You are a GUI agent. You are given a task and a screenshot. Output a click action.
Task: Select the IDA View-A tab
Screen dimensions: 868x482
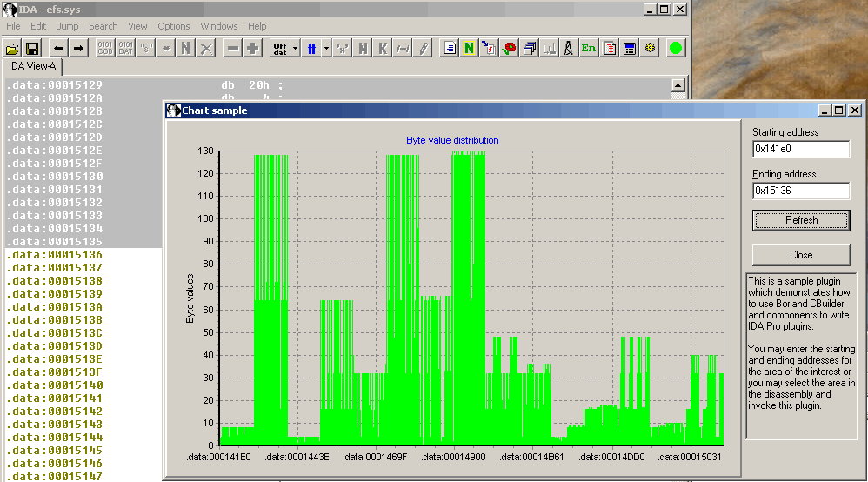(31, 66)
